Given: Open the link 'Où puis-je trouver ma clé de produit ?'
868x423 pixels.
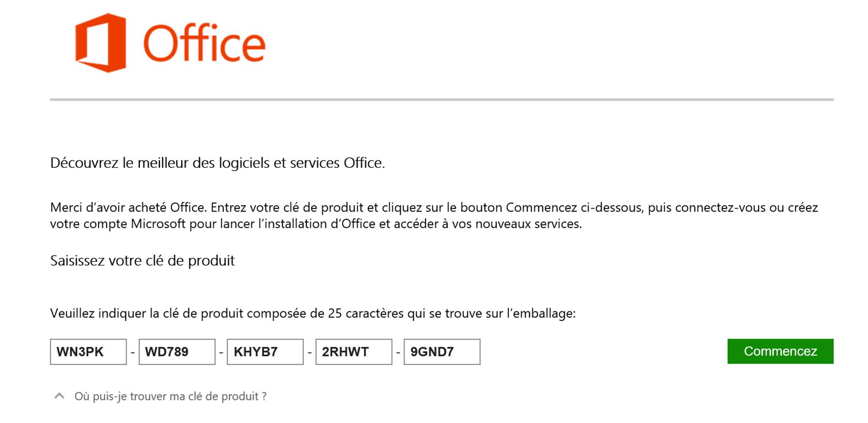Looking at the screenshot, I should (171, 397).
